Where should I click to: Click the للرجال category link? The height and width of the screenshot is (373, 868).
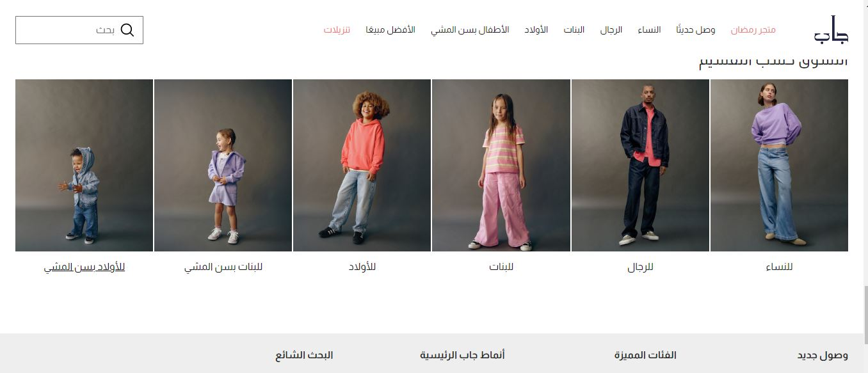[x=640, y=267]
